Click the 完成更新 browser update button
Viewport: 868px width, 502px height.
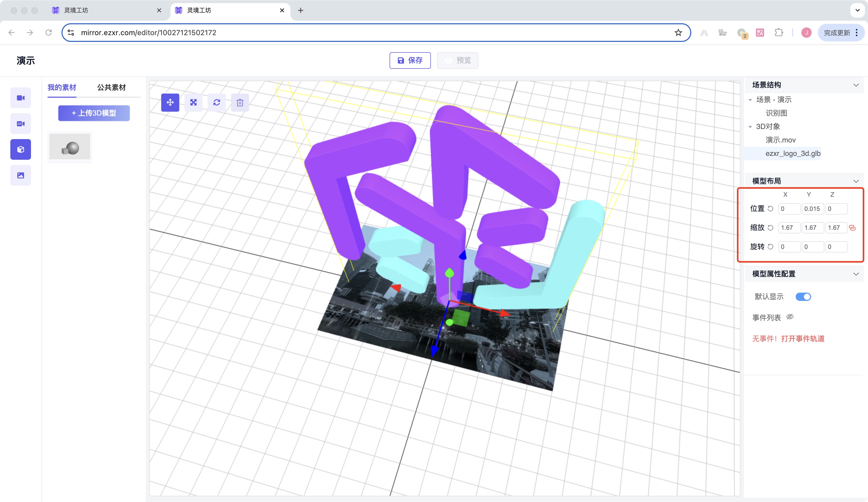pyautogui.click(x=837, y=33)
